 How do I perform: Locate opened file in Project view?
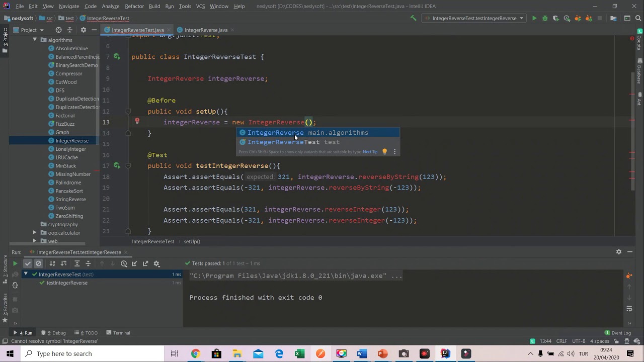pyautogui.click(x=59, y=30)
